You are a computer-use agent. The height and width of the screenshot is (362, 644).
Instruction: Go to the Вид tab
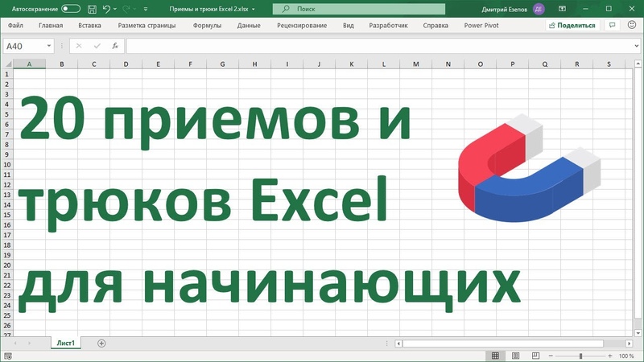click(x=349, y=26)
